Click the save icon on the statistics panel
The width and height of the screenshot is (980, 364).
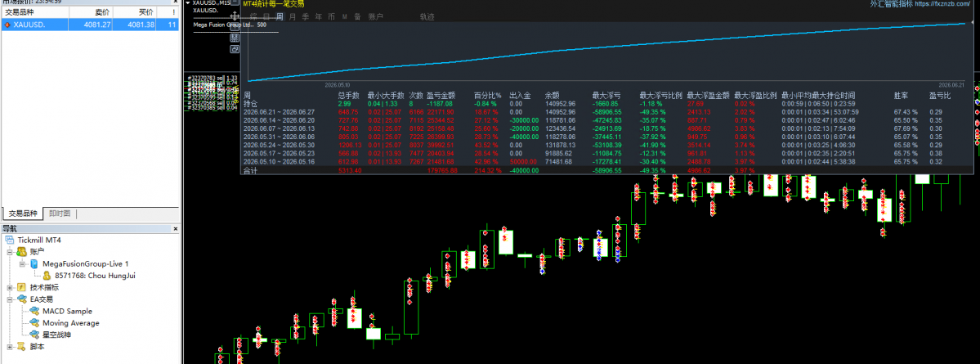point(235,37)
